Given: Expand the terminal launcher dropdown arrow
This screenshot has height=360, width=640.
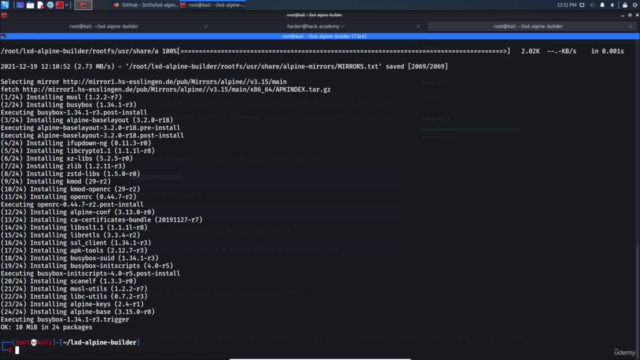Looking at the screenshot, I should 67,5.
